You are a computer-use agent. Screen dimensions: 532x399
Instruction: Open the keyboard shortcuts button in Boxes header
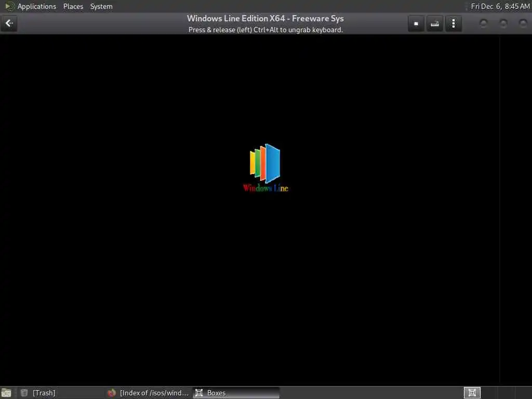435,23
